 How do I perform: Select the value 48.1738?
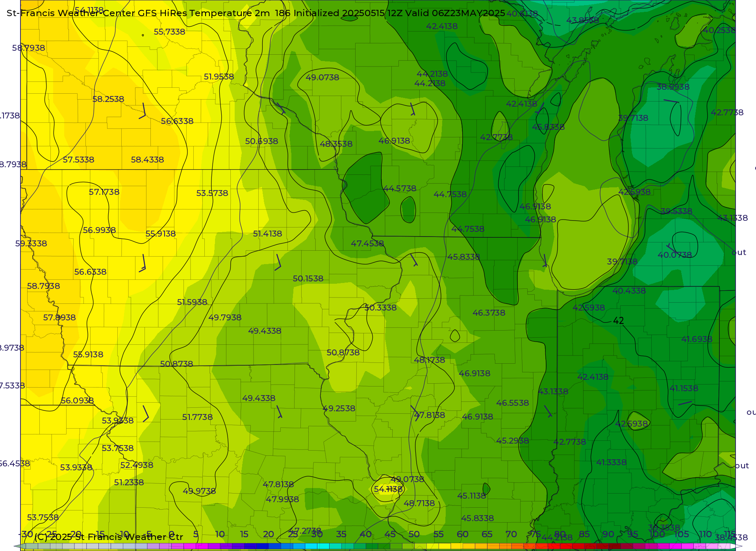[429, 360]
